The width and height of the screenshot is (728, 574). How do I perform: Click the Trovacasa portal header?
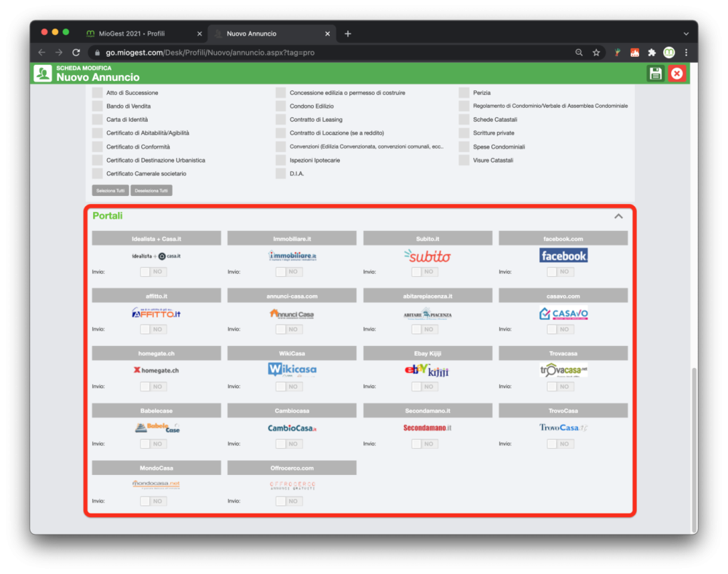pos(563,353)
